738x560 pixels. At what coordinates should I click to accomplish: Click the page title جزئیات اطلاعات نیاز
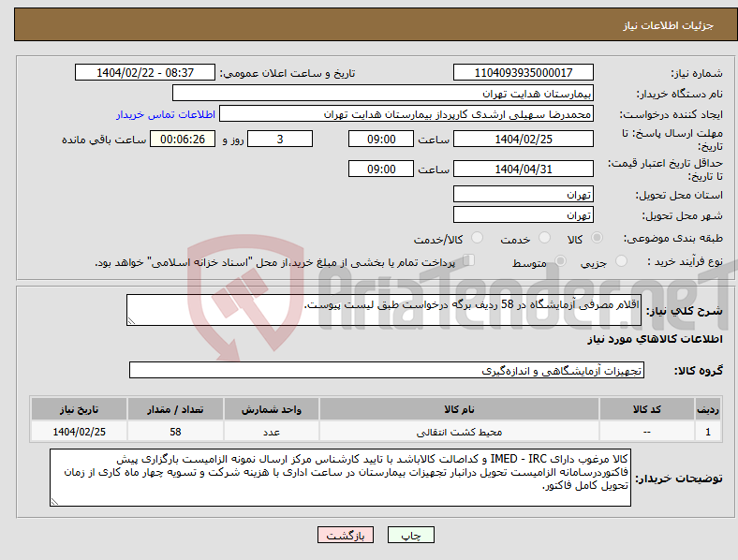click(x=669, y=25)
